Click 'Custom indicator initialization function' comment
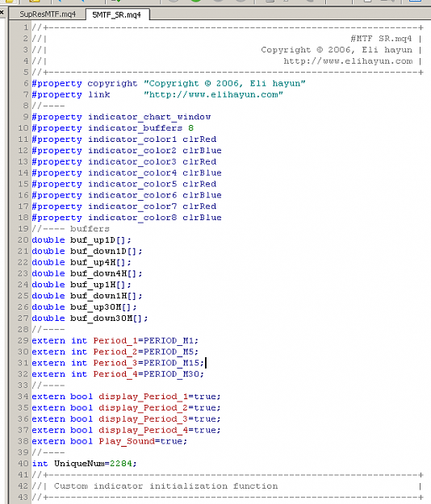Viewport: 431px width, 504px height. coord(165,486)
